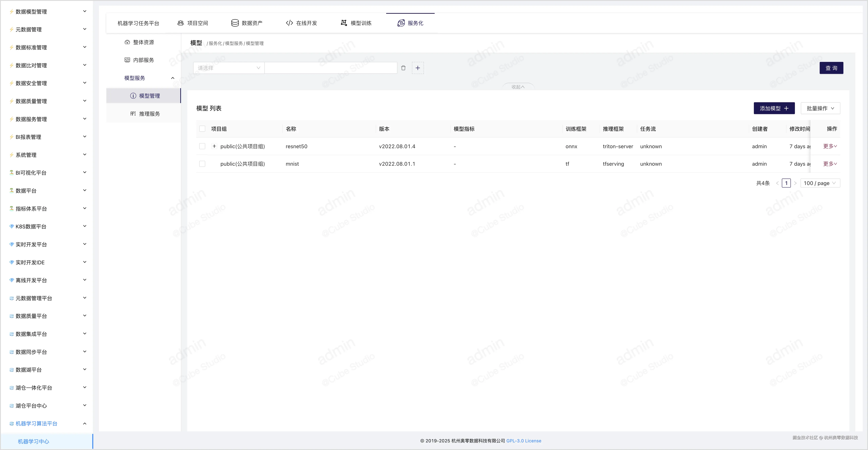868x450 pixels.
Task: Click the 添加模型 button
Action: tap(774, 108)
